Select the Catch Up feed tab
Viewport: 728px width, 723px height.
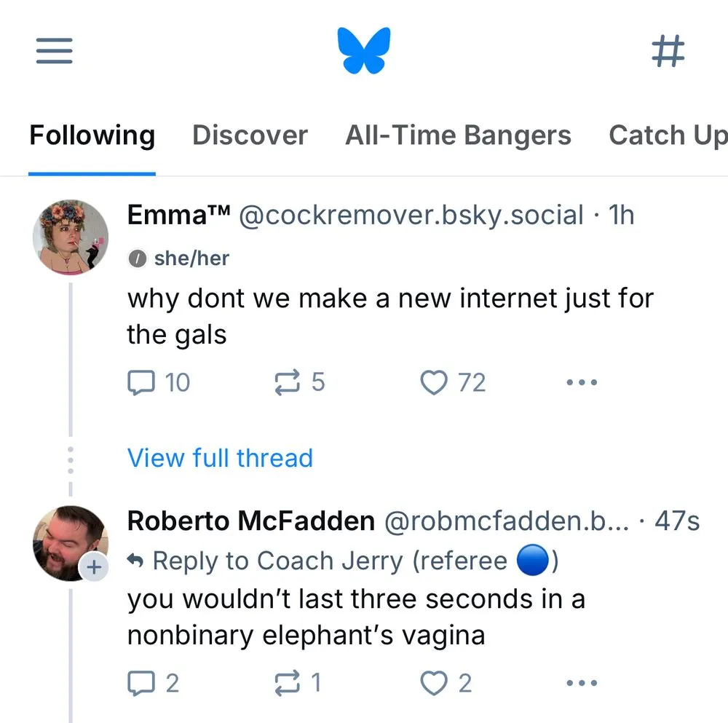point(666,135)
